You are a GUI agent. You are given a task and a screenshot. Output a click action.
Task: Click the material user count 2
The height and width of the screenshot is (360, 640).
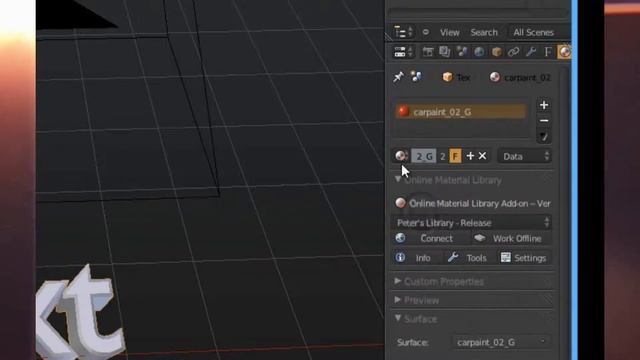442,156
